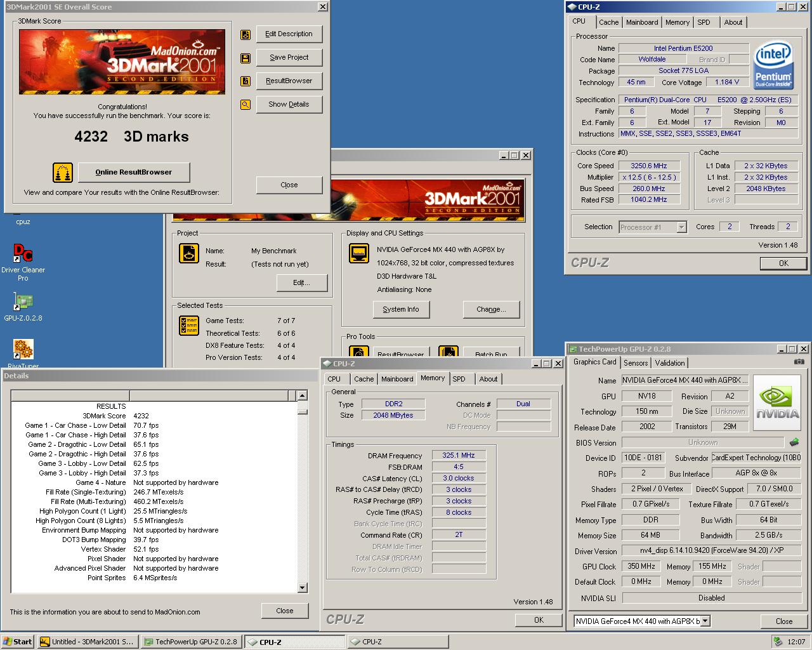Click OK in the top CPU-Z window
This screenshot has height=650, width=812.
coord(783,263)
